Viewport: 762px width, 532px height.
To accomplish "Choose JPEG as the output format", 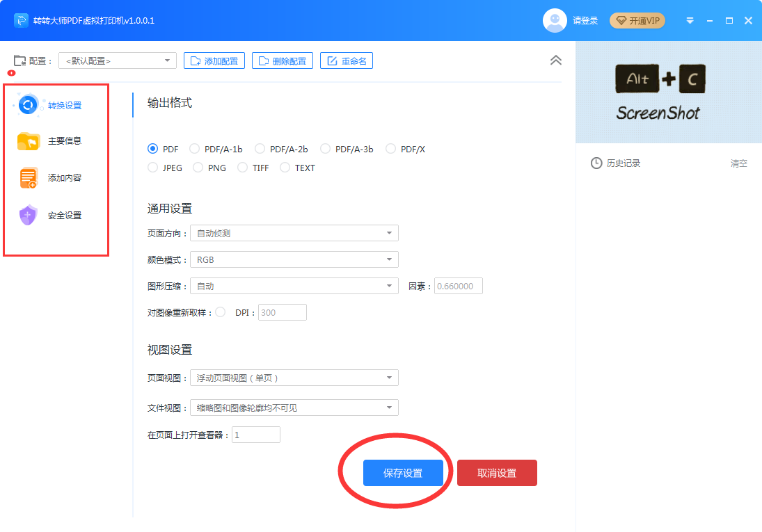I will 152,167.
